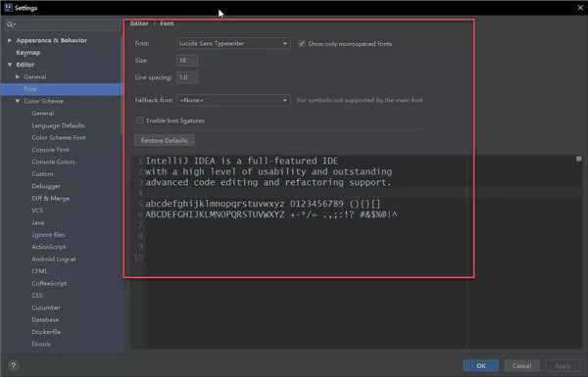This screenshot has width=588, height=377.
Task: Select Keymap in settings tree
Action: [28, 53]
